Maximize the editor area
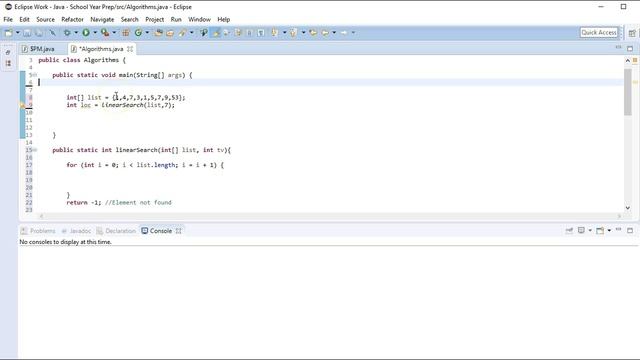The width and height of the screenshot is (640, 360). (630, 49)
